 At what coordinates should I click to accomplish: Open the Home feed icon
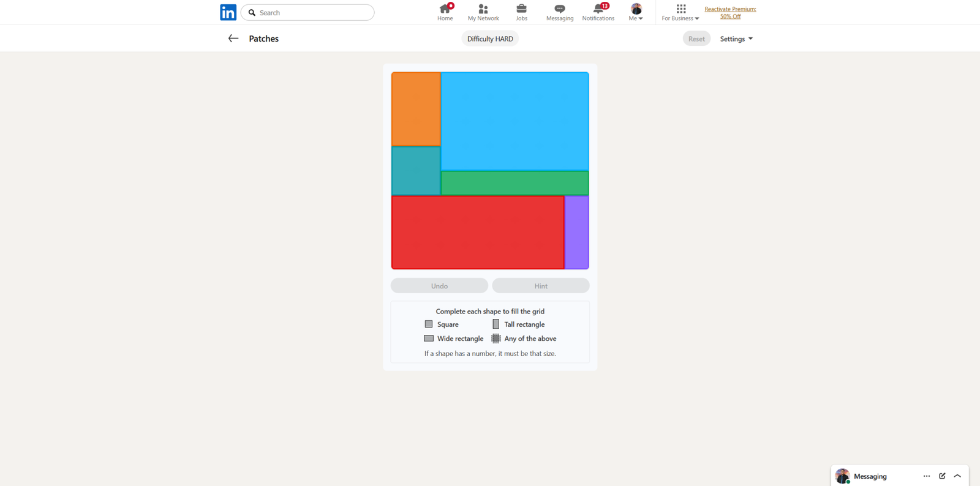[445, 9]
